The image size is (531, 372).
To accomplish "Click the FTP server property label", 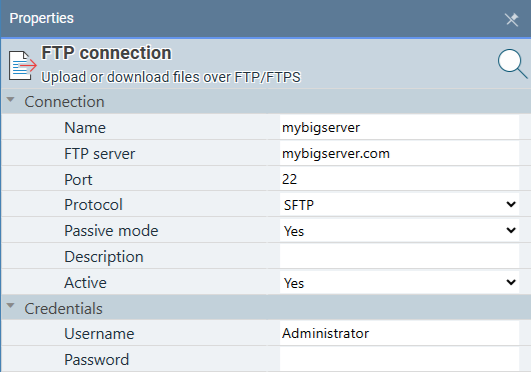I will tap(100, 154).
